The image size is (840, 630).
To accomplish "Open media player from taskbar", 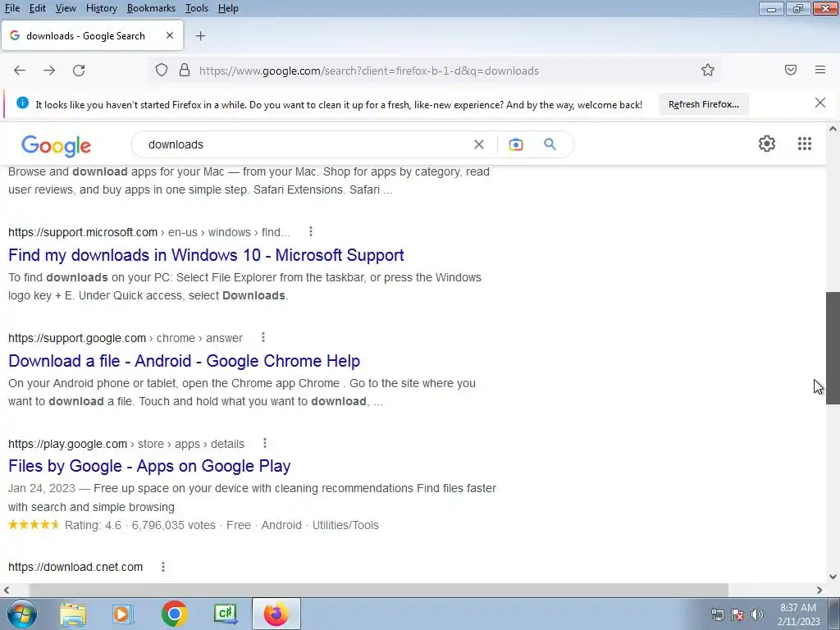I will click(121, 614).
